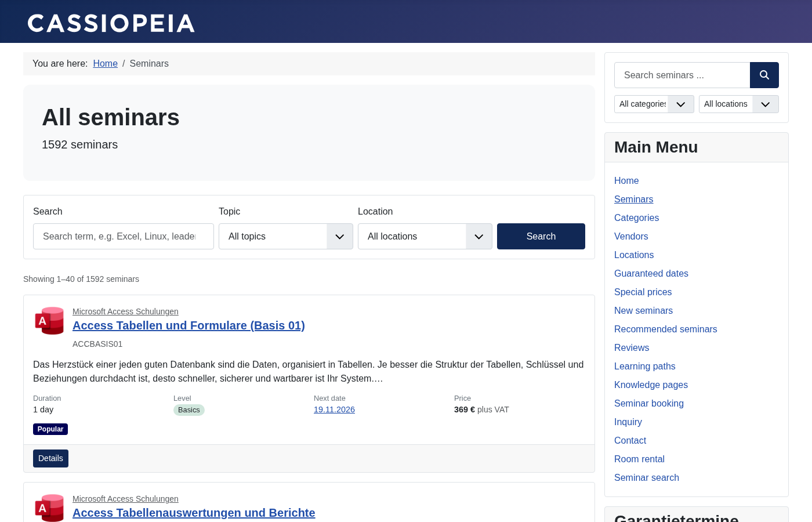This screenshot has height=522, width=812.
Task: Click Showing 1–40 of 1592 seminars text
Action: point(81,279)
